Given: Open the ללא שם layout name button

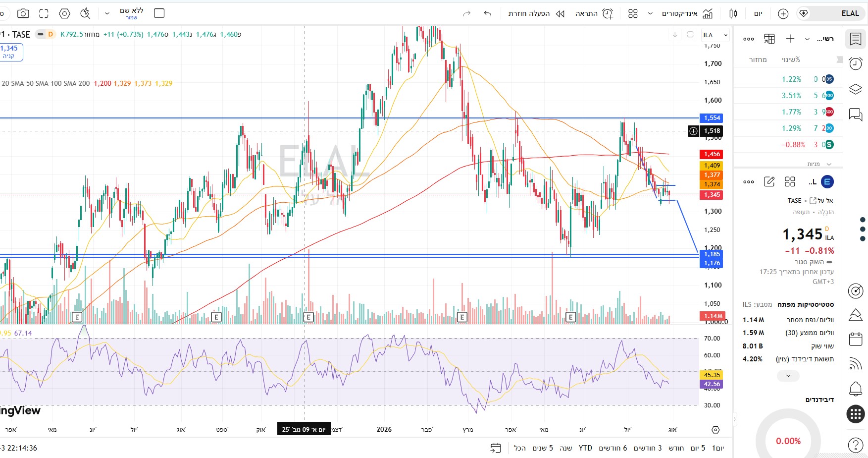Looking at the screenshot, I should click(x=132, y=13).
